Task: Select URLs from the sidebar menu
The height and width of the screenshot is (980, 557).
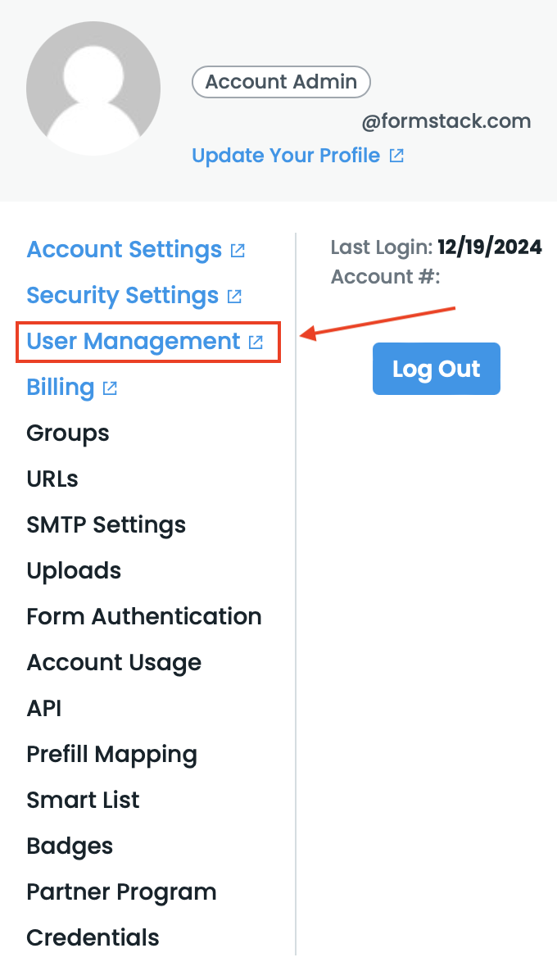Action: click(x=52, y=479)
